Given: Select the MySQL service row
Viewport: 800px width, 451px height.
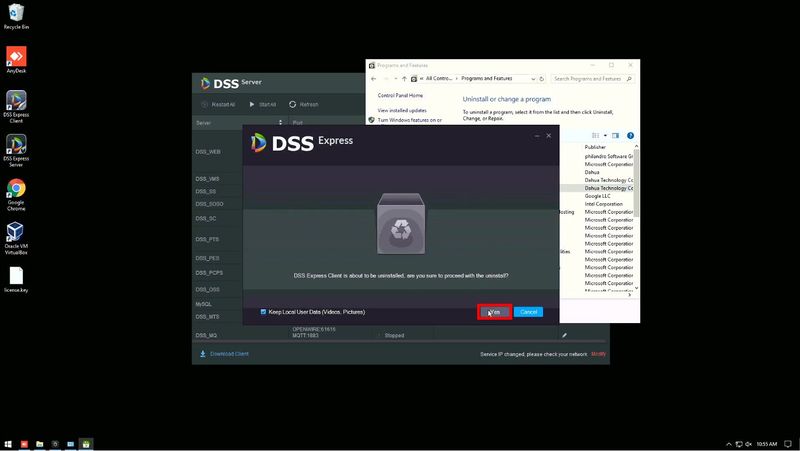Looking at the screenshot, I should coord(204,304).
